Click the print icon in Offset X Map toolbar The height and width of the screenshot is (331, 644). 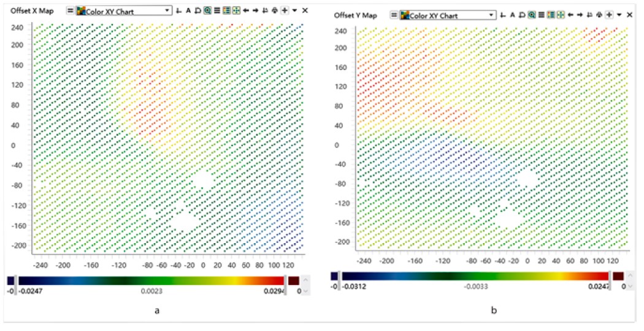pyautogui.click(x=274, y=10)
